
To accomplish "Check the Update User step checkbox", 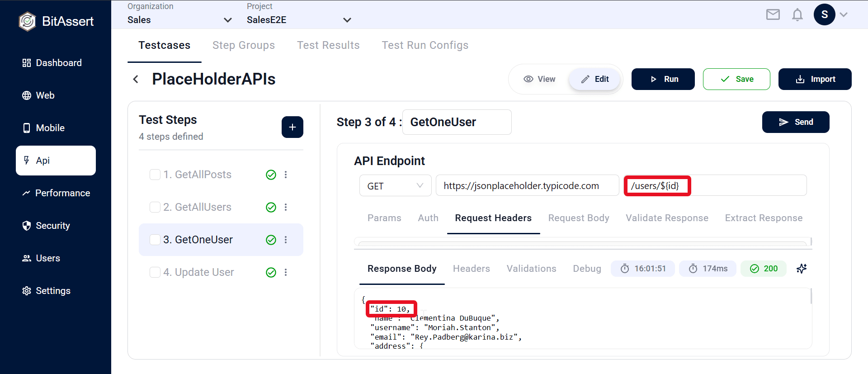I will (x=155, y=272).
